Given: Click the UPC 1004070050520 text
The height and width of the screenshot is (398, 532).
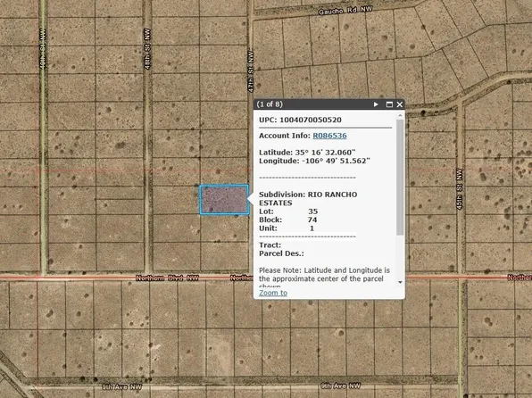Looking at the screenshot, I should click(300, 120).
